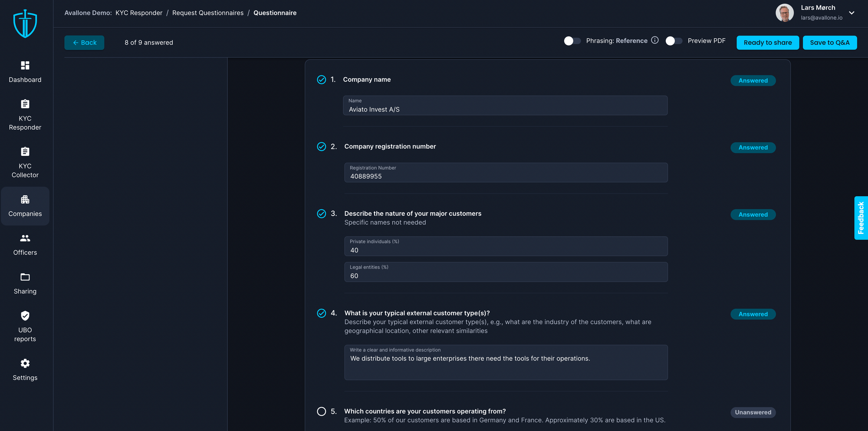Click the Save to Q&A button
This screenshot has height=431, width=868.
pyautogui.click(x=829, y=43)
